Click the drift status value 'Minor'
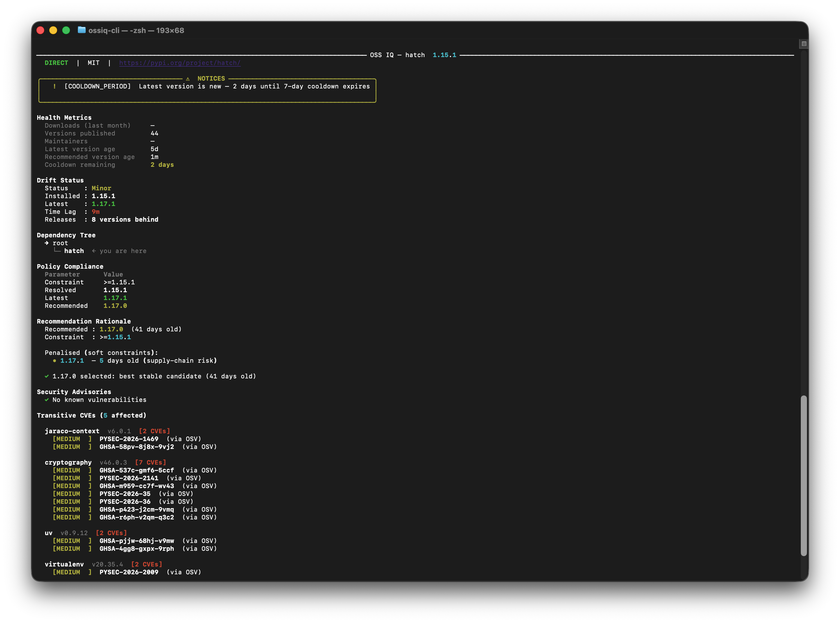Viewport: 840px width, 623px height. 101,188
